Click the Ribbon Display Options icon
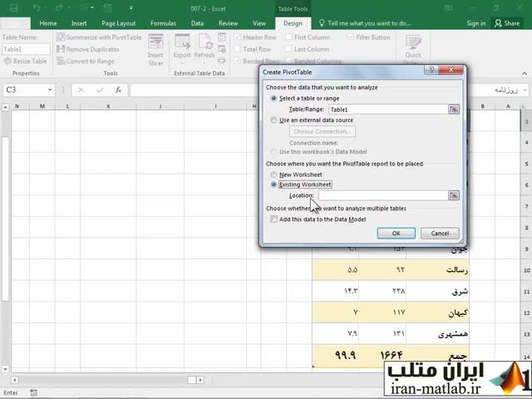This screenshot has width=532, height=399. (448, 8)
